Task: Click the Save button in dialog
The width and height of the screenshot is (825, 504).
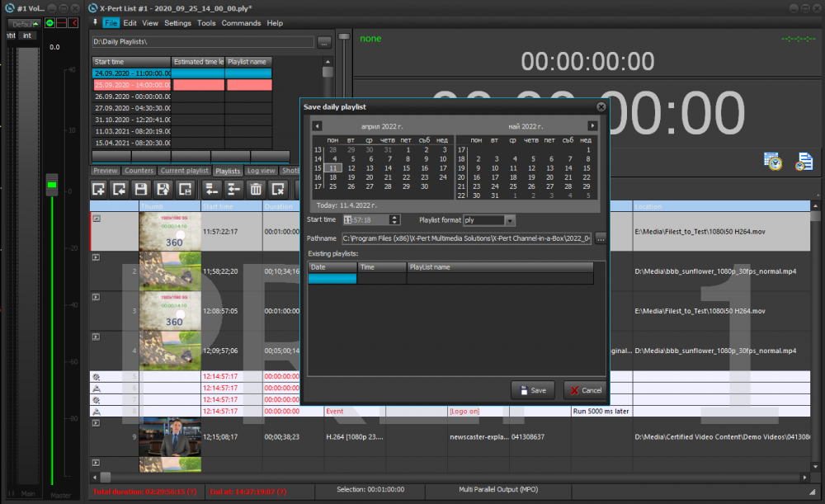Action: [x=533, y=390]
